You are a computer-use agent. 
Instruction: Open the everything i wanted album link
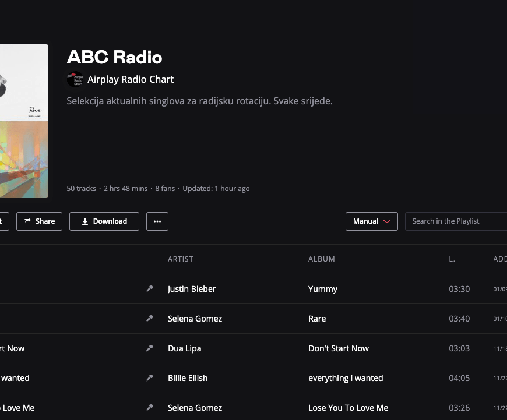[x=345, y=378]
